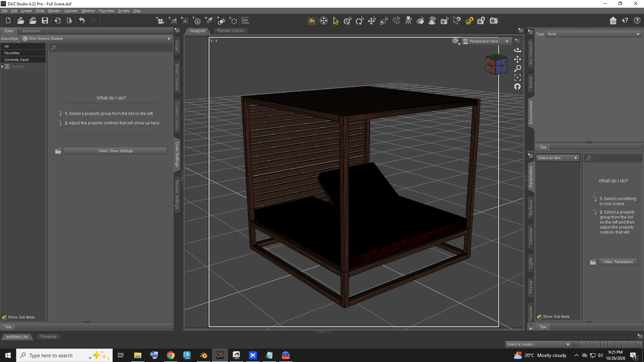The image size is (644, 362).
Task: Switch to the Render Library tab
Action: [x=231, y=31]
